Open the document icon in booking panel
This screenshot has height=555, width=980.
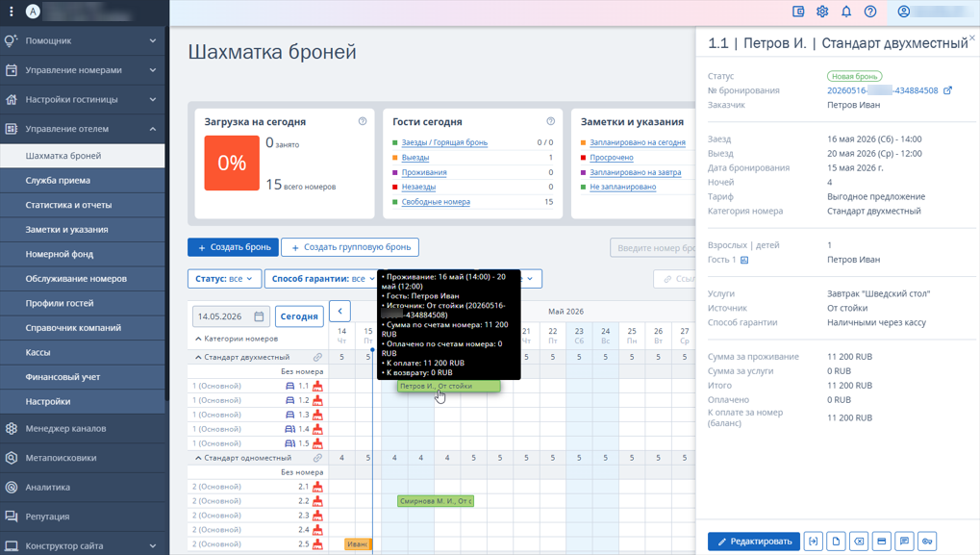(x=837, y=542)
